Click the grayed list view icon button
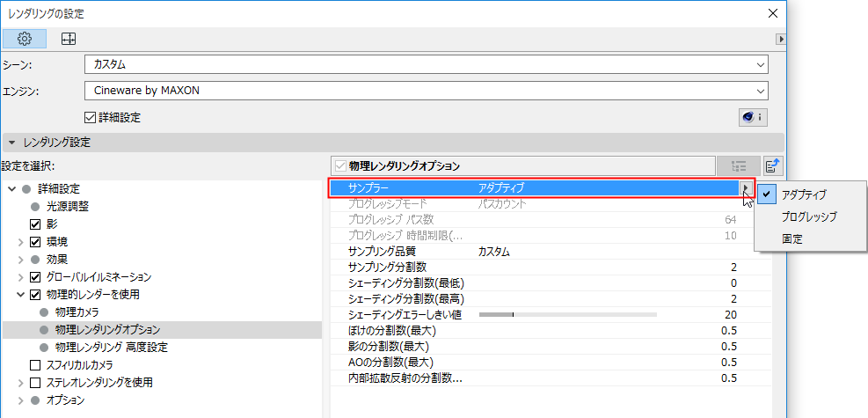Viewport: 868px width, 418px height. click(739, 165)
